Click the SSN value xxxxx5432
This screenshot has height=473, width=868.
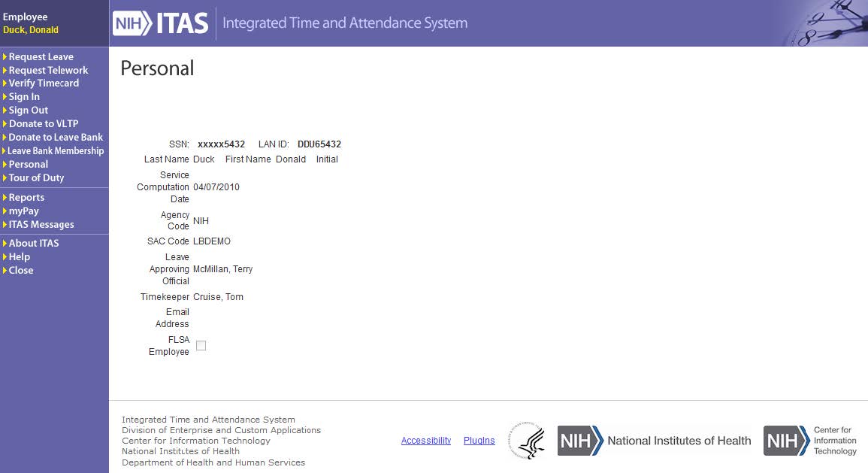(x=222, y=144)
